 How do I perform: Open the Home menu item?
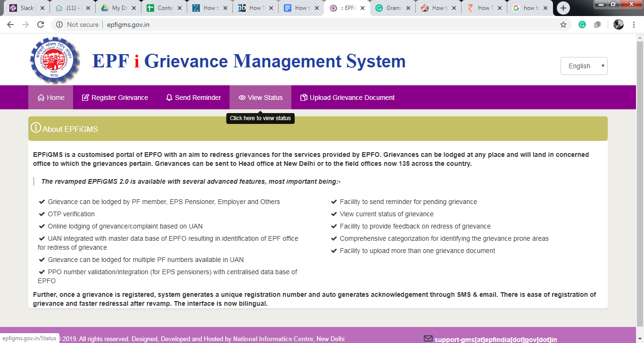51,98
